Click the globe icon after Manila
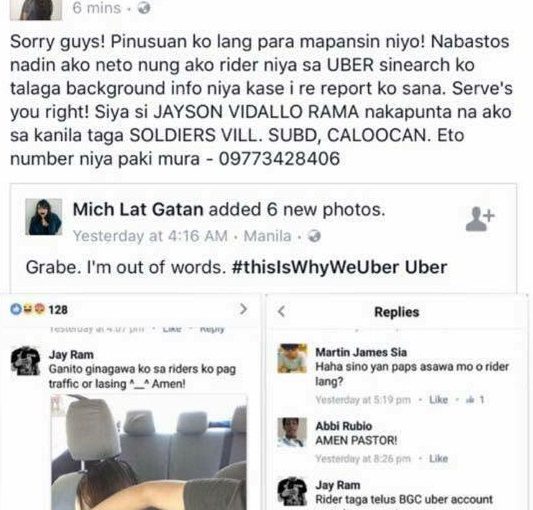 314,236
